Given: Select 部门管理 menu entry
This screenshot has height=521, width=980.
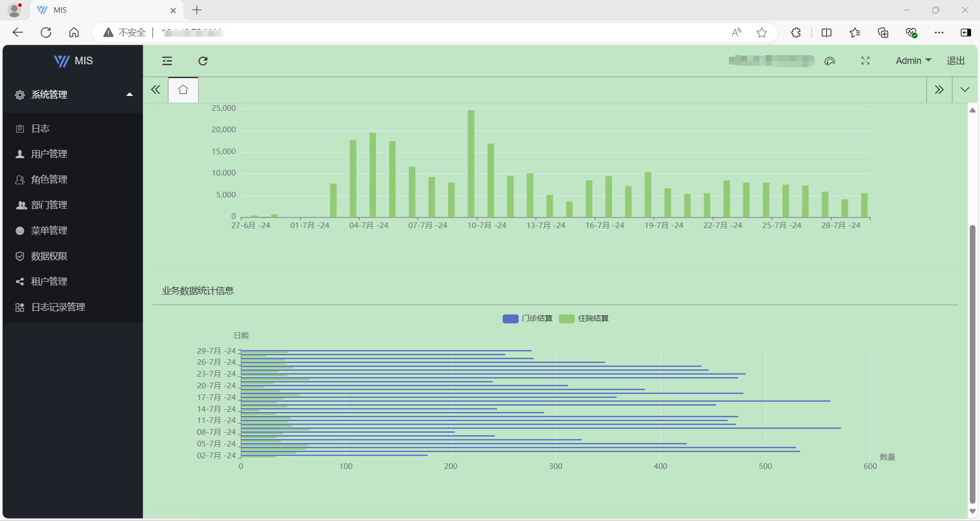Looking at the screenshot, I should point(72,205).
